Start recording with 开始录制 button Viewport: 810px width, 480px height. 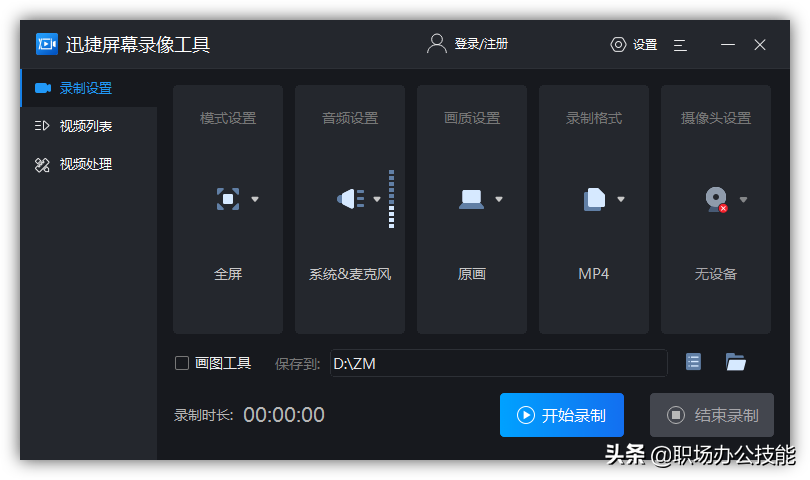click(x=562, y=415)
